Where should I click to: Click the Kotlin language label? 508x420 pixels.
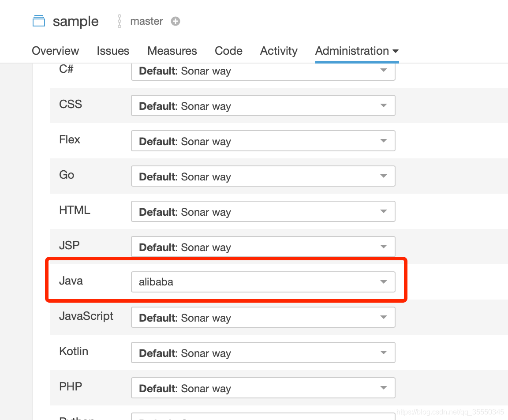74,351
